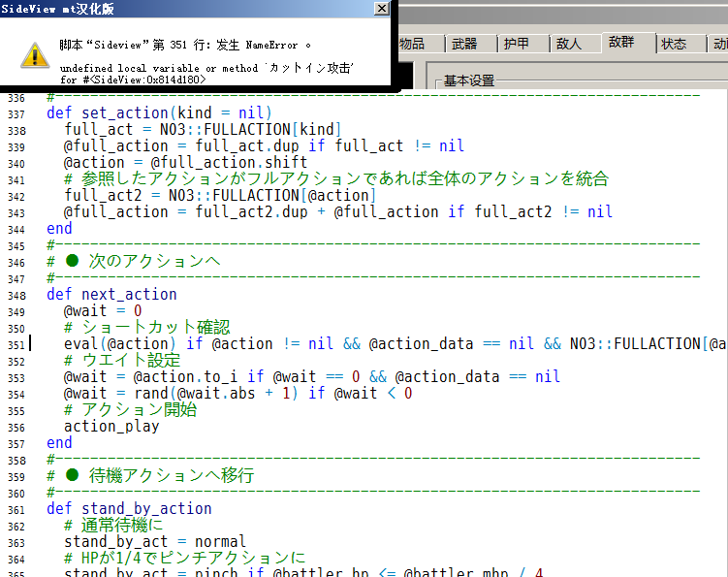The image size is (728, 577).
Task: Open the 敌人 (Enemies) tab
Action: pos(569,44)
